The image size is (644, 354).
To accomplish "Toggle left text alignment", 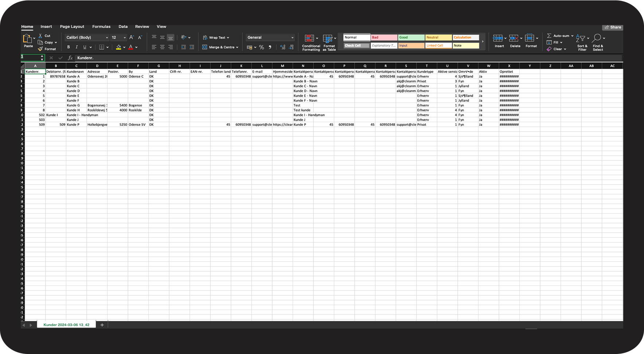I will coord(154,47).
